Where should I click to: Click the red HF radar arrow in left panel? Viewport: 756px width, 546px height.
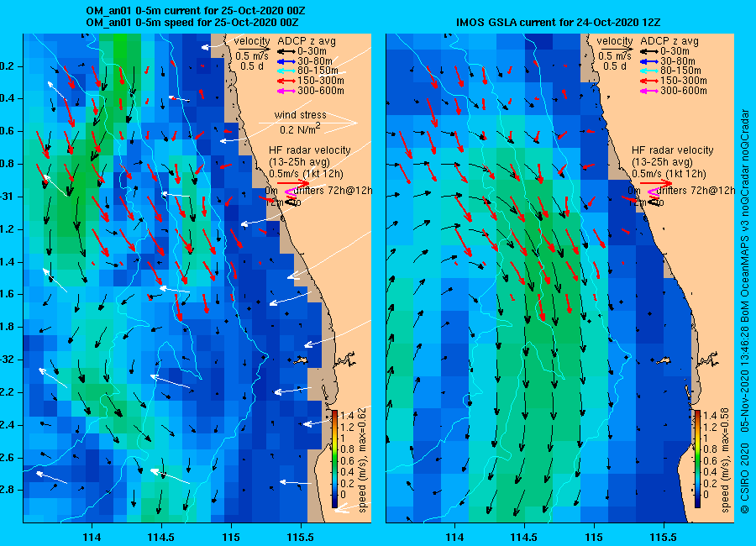[x=293, y=183]
